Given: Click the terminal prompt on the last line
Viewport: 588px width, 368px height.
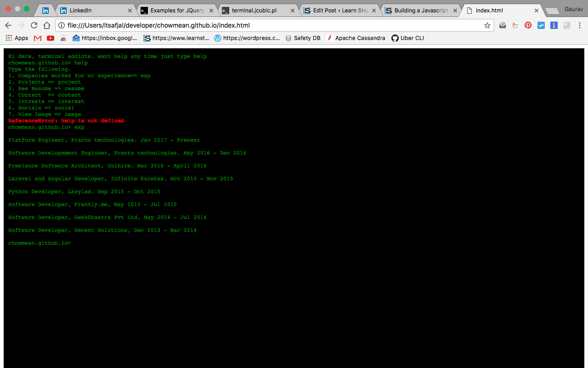Looking at the screenshot, I should pyautogui.click(x=40, y=243).
